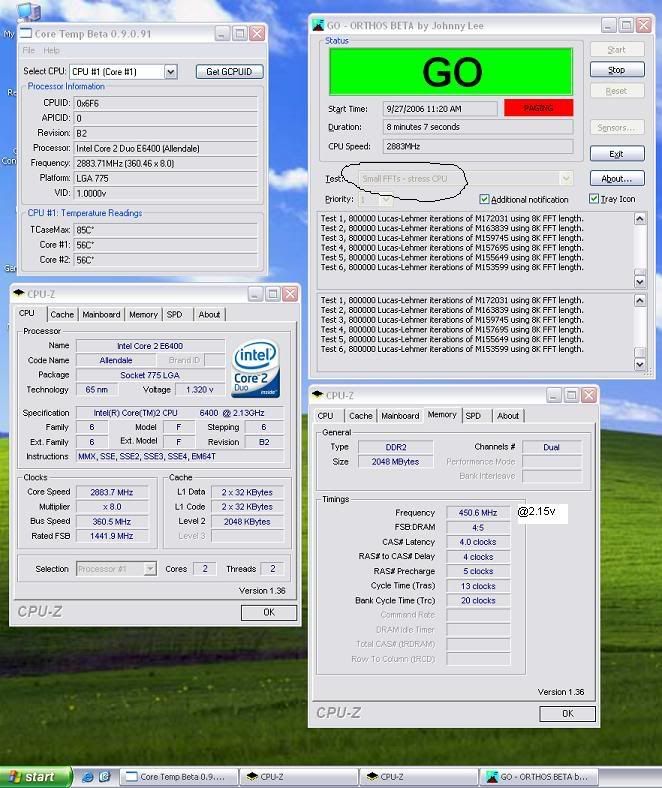This screenshot has width=662, height=788.
Task: Click Core Speed value 2883.7 MHz
Action: click(x=112, y=492)
